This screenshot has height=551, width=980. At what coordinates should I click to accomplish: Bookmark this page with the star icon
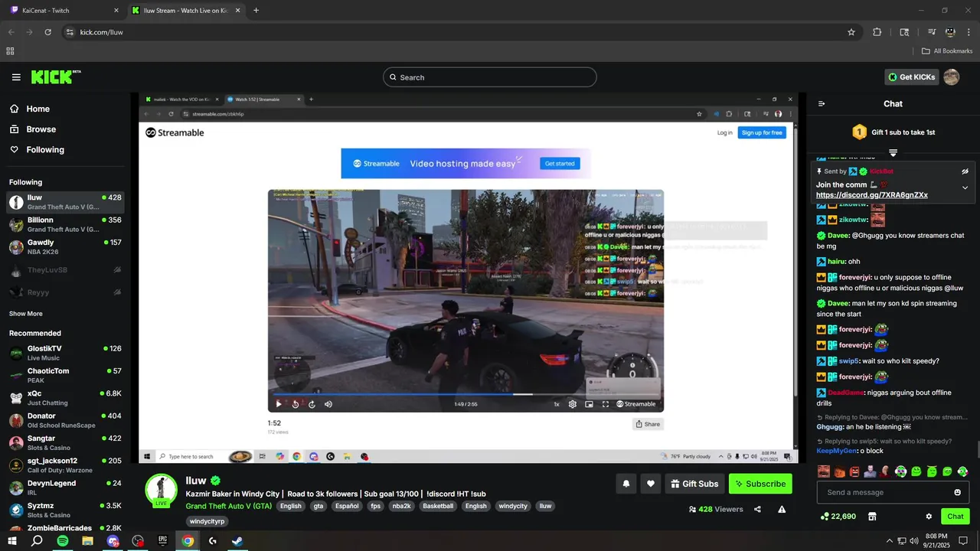pos(851,32)
